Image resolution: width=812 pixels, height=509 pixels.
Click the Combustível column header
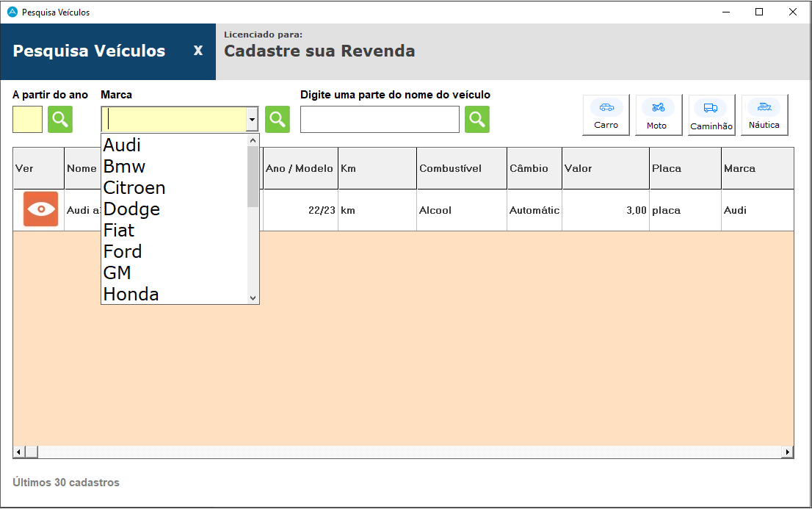(462, 168)
